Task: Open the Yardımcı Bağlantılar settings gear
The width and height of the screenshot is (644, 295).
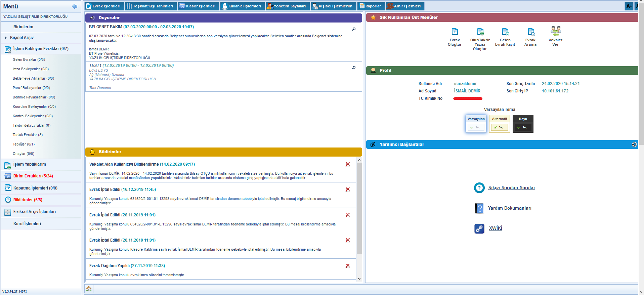Action: coord(634,144)
